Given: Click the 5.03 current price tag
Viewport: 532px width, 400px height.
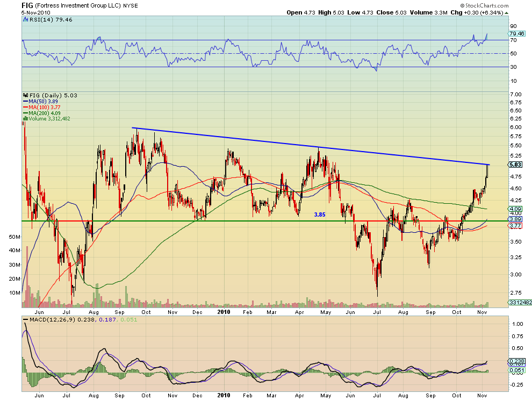Looking at the screenshot, I should coord(515,165).
